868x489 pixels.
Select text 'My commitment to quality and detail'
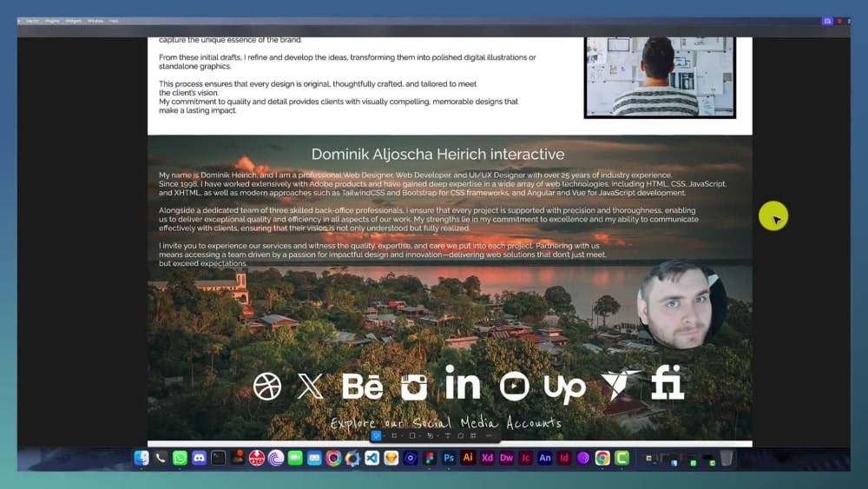point(339,106)
